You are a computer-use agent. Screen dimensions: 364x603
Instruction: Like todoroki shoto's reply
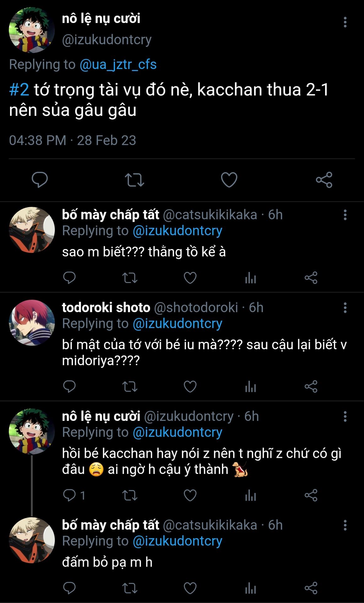(190, 386)
